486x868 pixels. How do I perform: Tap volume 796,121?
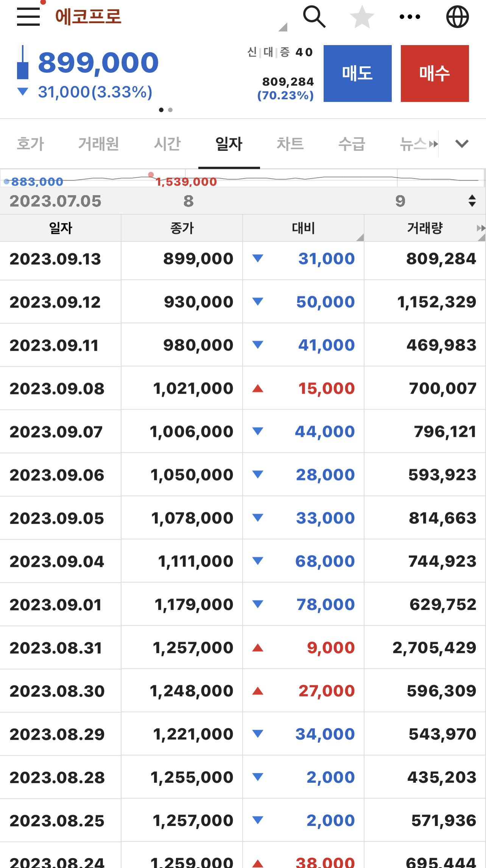pos(445,432)
